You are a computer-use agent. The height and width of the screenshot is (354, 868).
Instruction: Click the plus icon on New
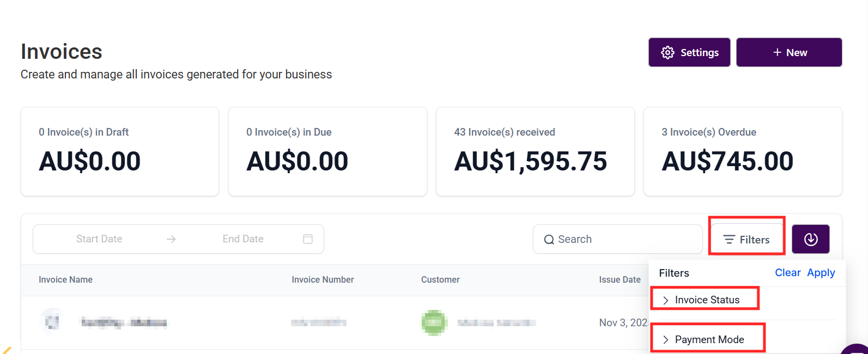(x=777, y=52)
